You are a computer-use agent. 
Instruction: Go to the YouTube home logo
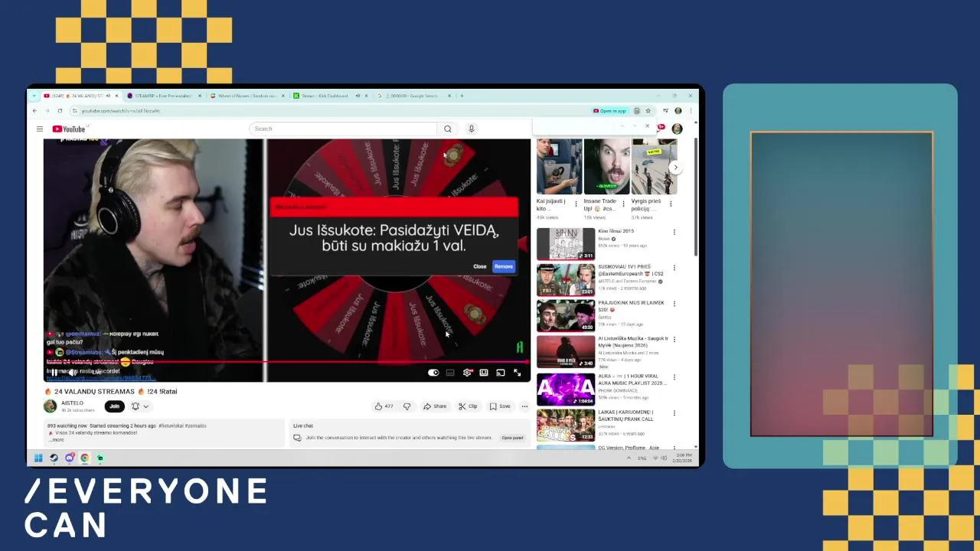tap(69, 129)
